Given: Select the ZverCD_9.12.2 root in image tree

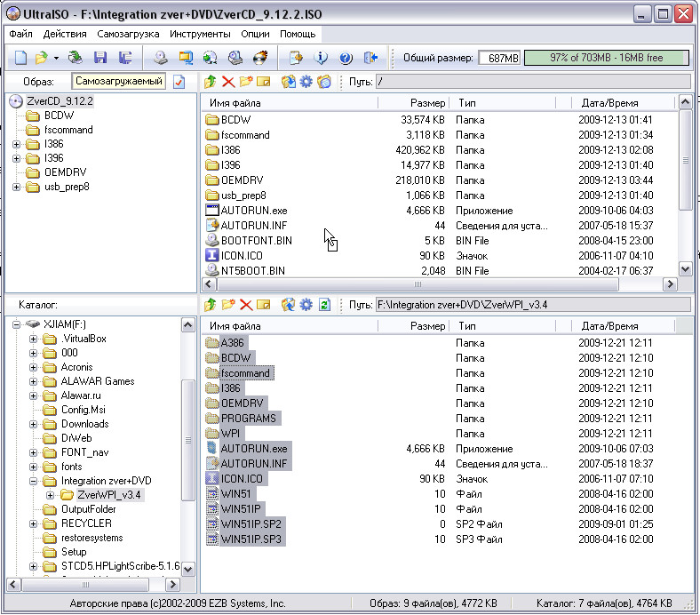Looking at the screenshot, I should click(x=60, y=101).
